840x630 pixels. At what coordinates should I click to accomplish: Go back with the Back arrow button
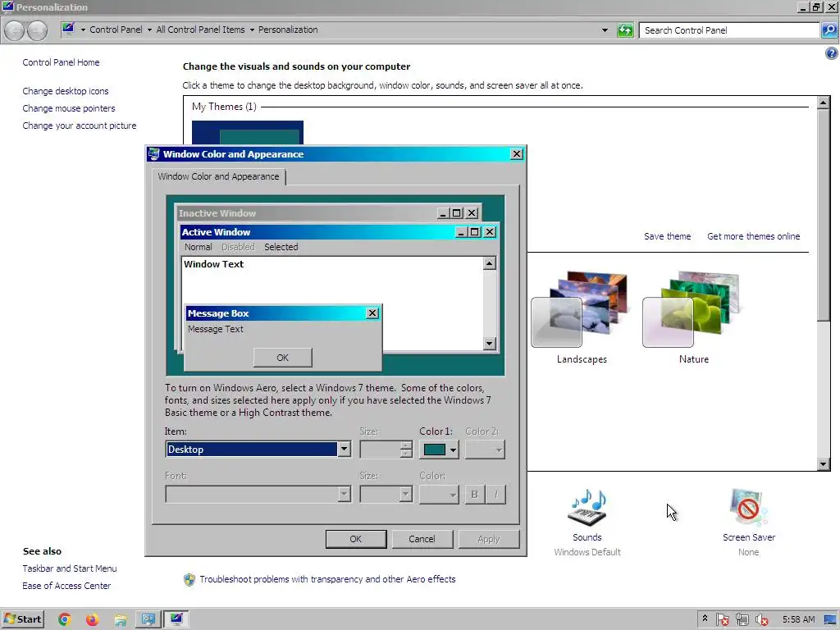point(15,30)
